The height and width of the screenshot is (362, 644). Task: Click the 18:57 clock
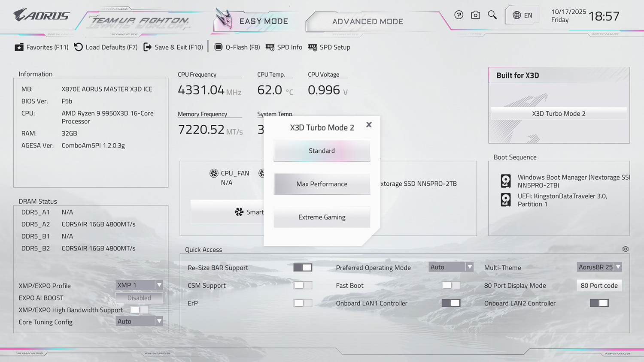coord(604,16)
